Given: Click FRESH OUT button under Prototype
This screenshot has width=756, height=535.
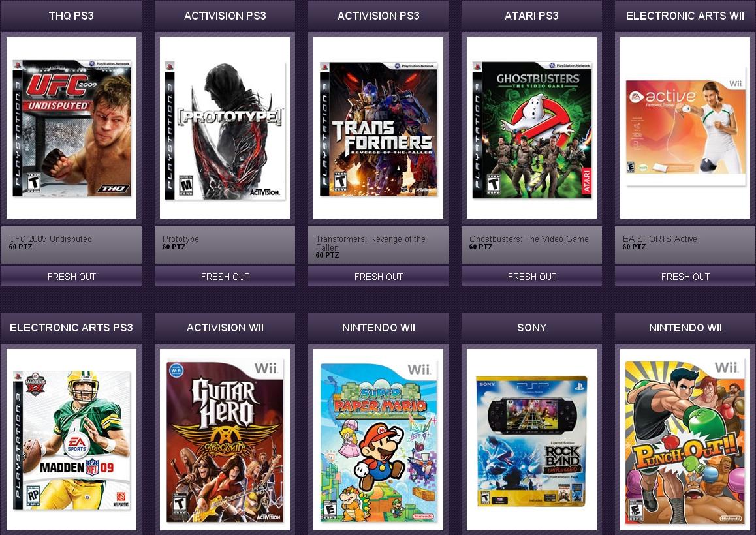Looking at the screenshot, I should pos(225,277).
